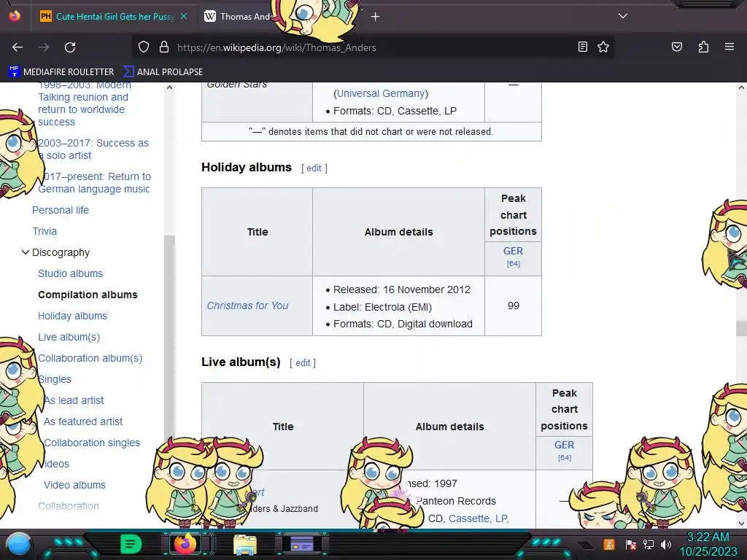Image resolution: width=747 pixels, height=560 pixels.
Task: Click the forward navigation arrow
Action: 44,47
